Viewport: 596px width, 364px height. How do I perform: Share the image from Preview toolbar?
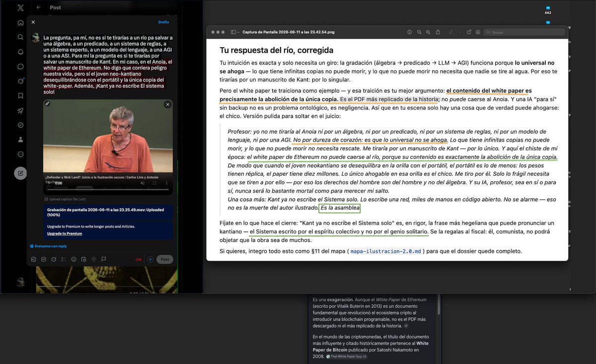click(x=438, y=32)
